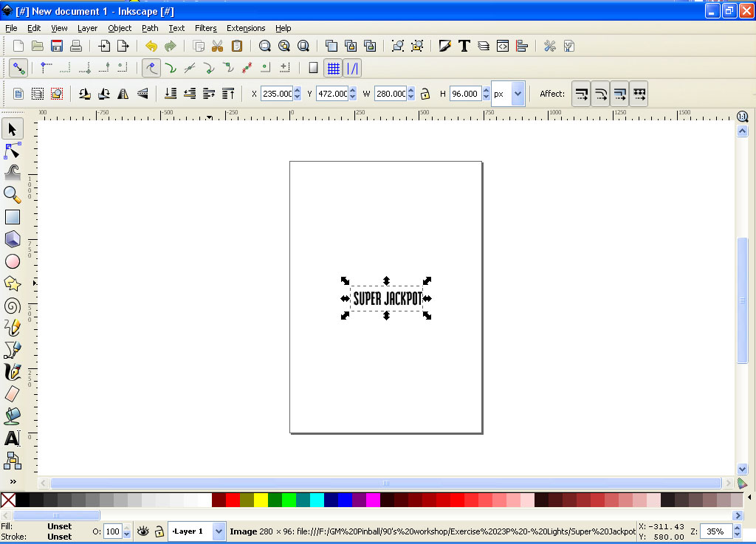This screenshot has height=544, width=756.
Task: Pick the Star and polygon tool
Action: click(x=13, y=283)
